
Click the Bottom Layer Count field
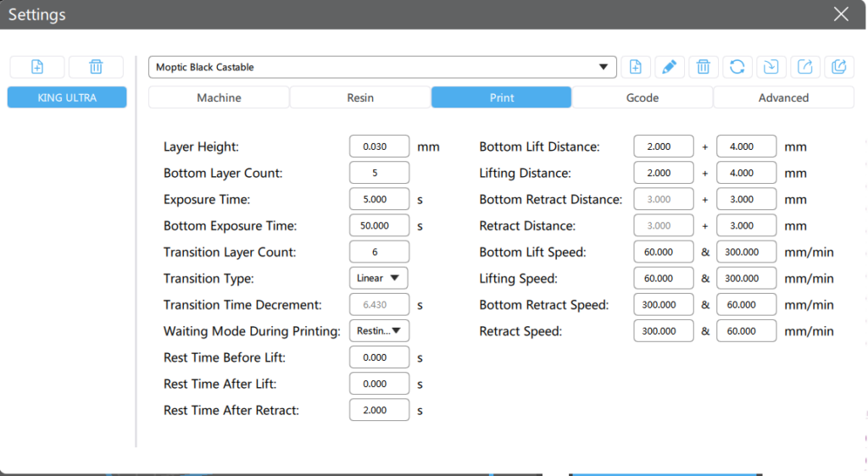click(x=379, y=173)
